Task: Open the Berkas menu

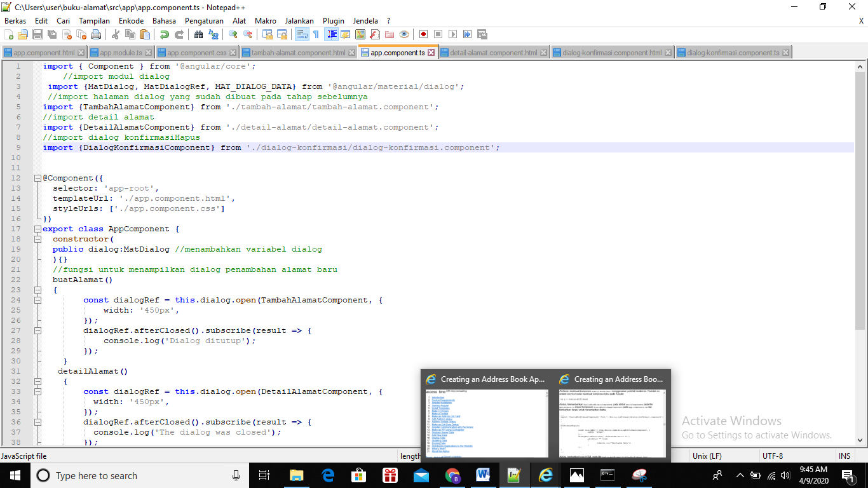Action: point(15,21)
